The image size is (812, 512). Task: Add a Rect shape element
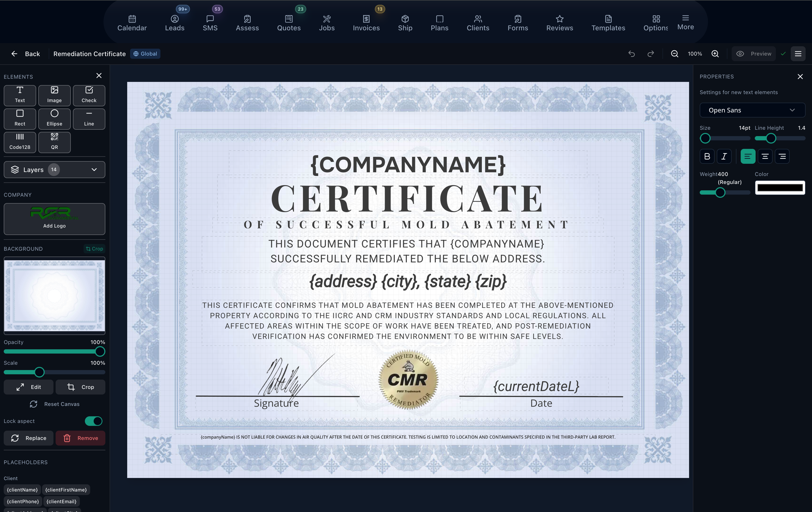click(x=20, y=119)
